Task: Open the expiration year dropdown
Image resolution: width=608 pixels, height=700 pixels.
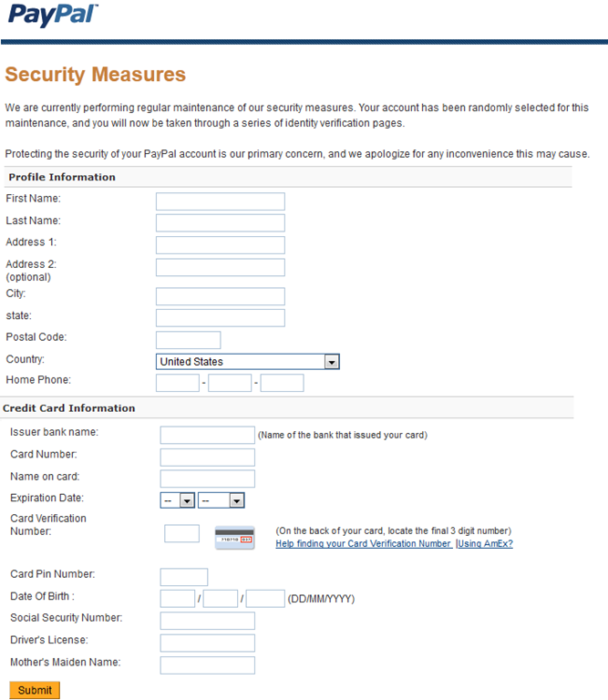Action: pyautogui.click(x=222, y=500)
